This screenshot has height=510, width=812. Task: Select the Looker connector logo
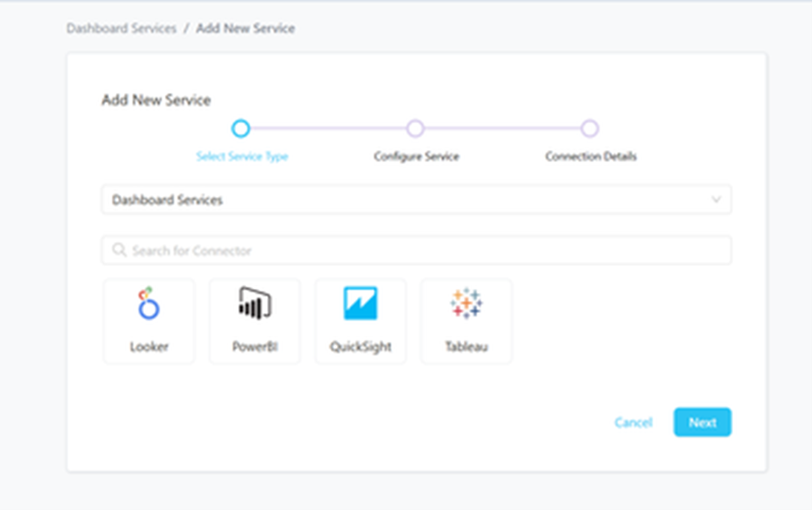[149, 304]
